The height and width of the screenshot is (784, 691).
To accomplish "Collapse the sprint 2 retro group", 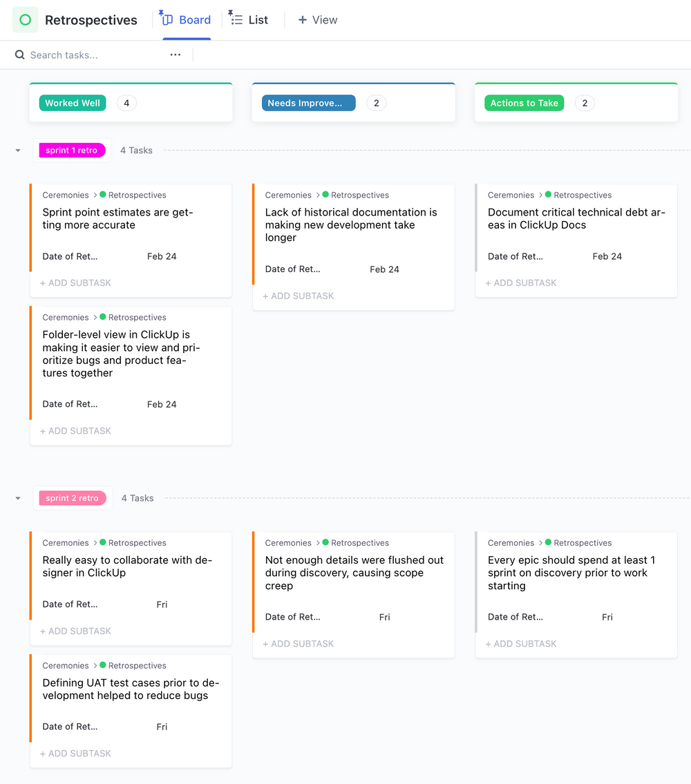I will (17, 498).
